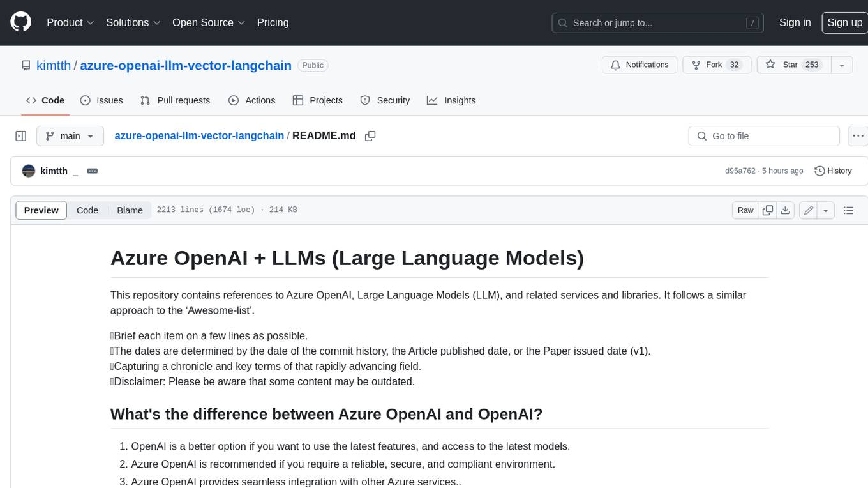Viewport: 868px width, 488px height.
Task: Switch to the Pull requests tab
Action: tap(175, 100)
